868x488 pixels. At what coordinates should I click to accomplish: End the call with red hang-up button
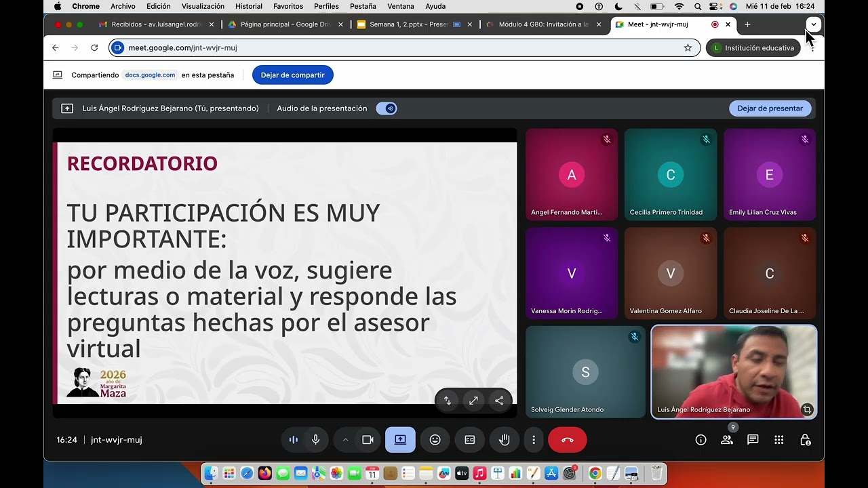(568, 440)
